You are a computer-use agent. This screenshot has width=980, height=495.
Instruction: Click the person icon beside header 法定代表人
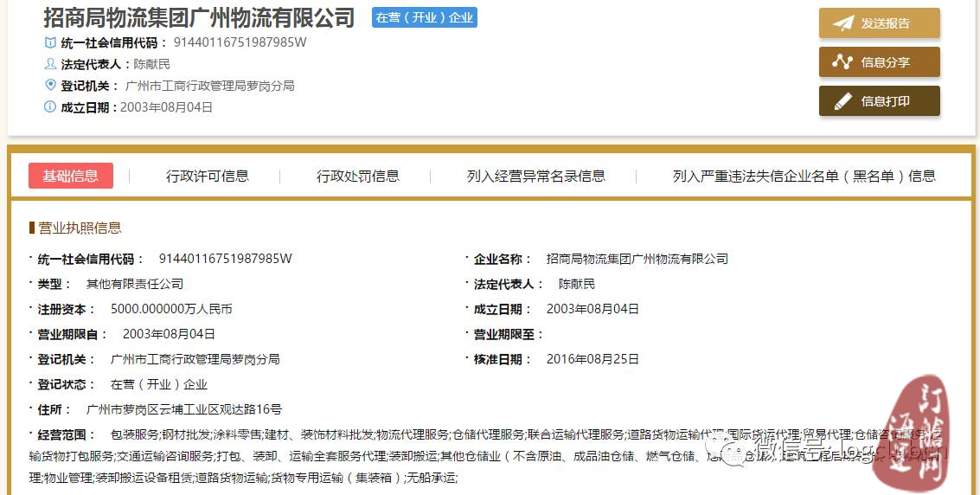50,64
